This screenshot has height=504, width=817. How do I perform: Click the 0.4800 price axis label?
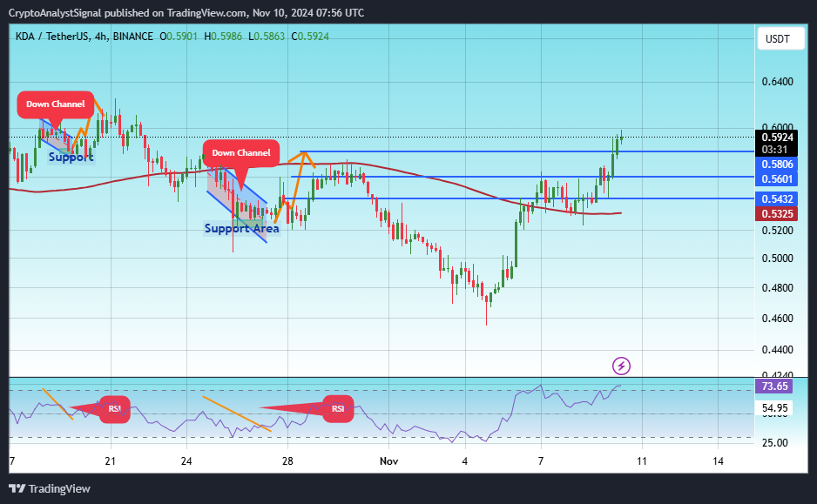point(778,288)
